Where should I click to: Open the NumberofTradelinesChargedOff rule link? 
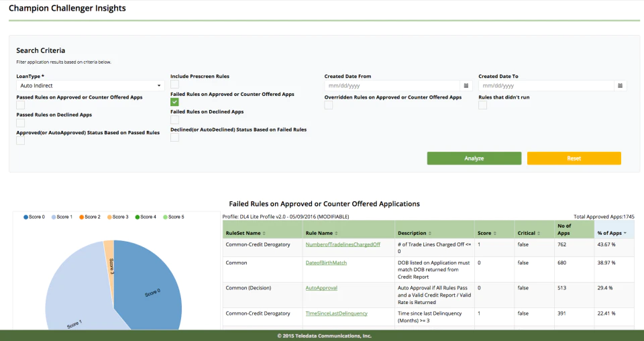click(x=343, y=244)
